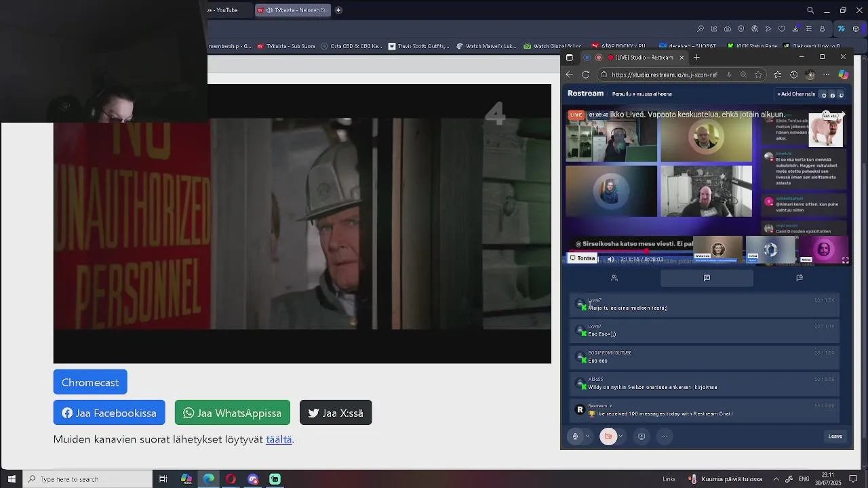
Task: Open the Travis Scott Outfits bookmark
Action: tap(418, 46)
